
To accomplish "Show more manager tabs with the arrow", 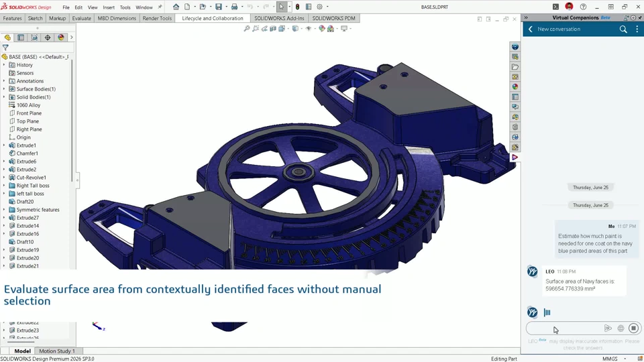I will [72, 38].
